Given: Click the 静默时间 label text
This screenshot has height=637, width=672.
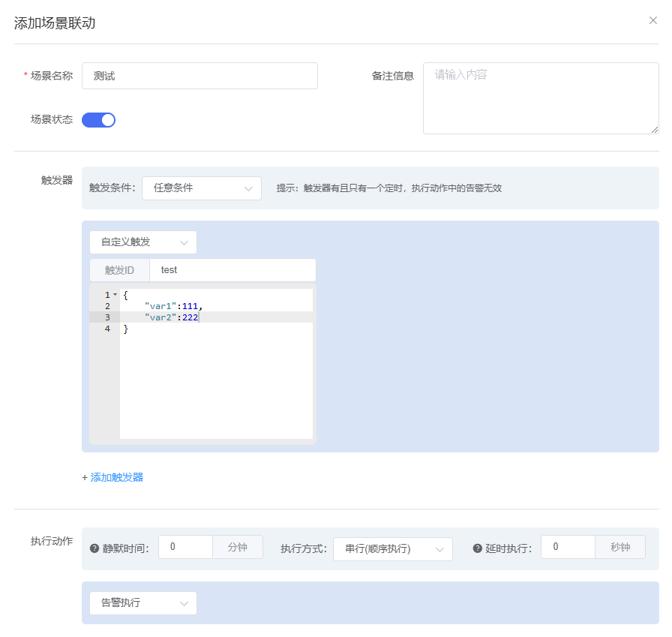Looking at the screenshot, I should coord(125,548).
